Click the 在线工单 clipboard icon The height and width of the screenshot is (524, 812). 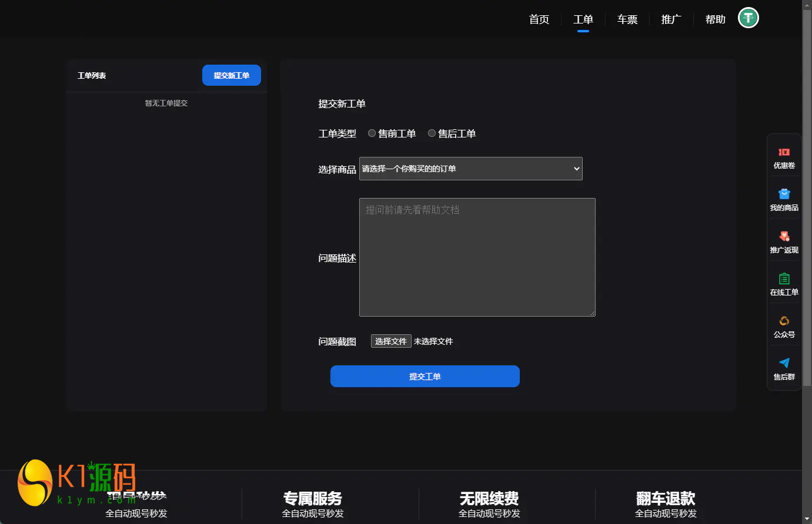pos(784,279)
